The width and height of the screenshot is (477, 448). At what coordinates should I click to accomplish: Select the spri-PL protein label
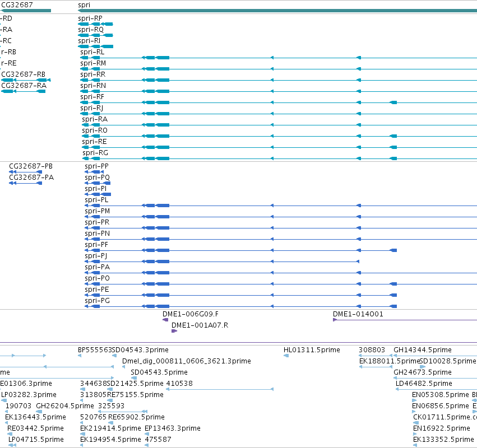click(x=96, y=200)
